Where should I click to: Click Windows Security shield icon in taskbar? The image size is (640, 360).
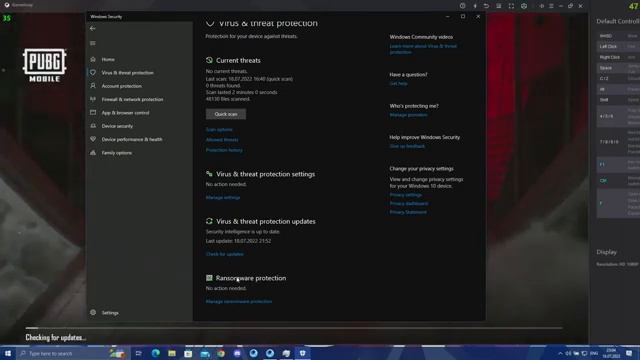click(302, 353)
